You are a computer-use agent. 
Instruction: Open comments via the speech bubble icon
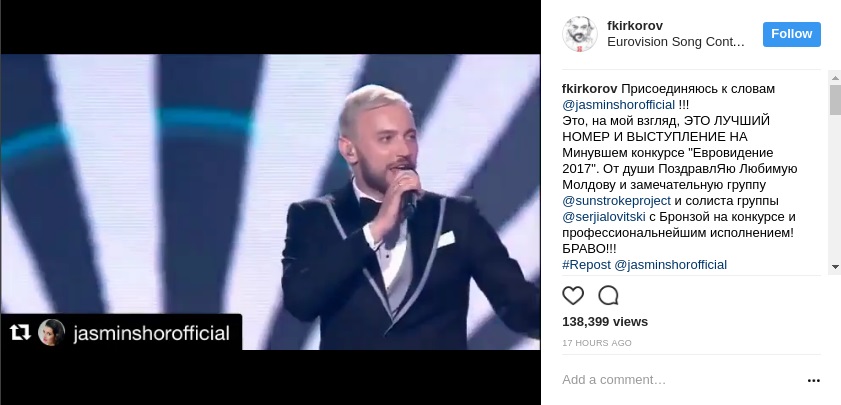coord(608,296)
